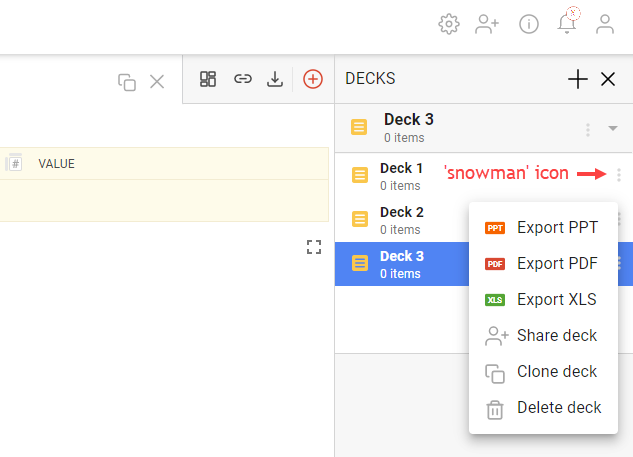Click the copy icon next to X
The width and height of the screenshot is (633, 457).
coord(127,82)
